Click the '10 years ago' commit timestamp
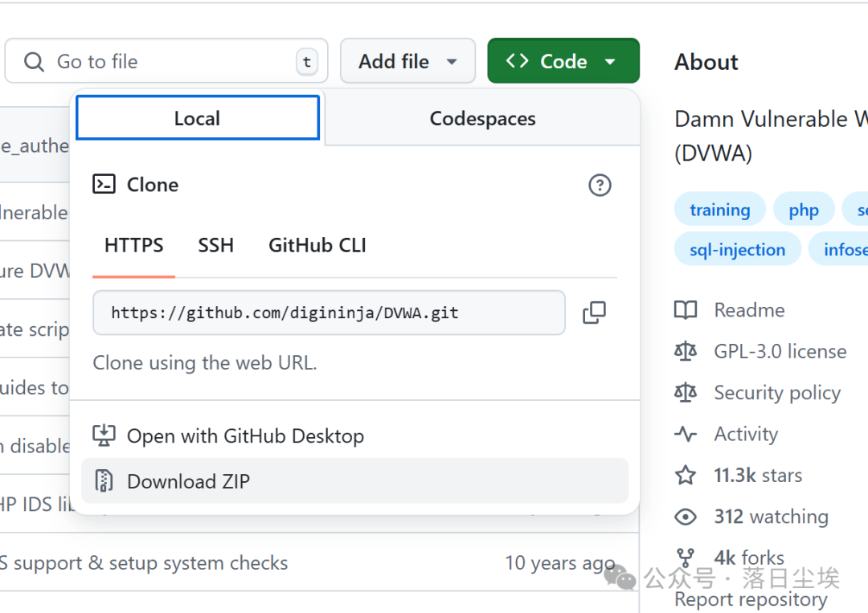This screenshot has width=868, height=613. (x=559, y=563)
